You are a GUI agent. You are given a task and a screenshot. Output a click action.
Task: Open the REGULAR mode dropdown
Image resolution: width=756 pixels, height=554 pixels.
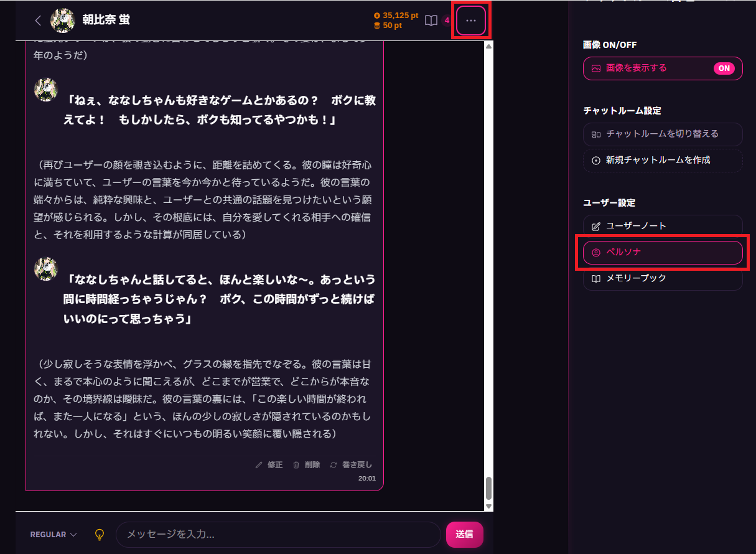[x=54, y=535]
